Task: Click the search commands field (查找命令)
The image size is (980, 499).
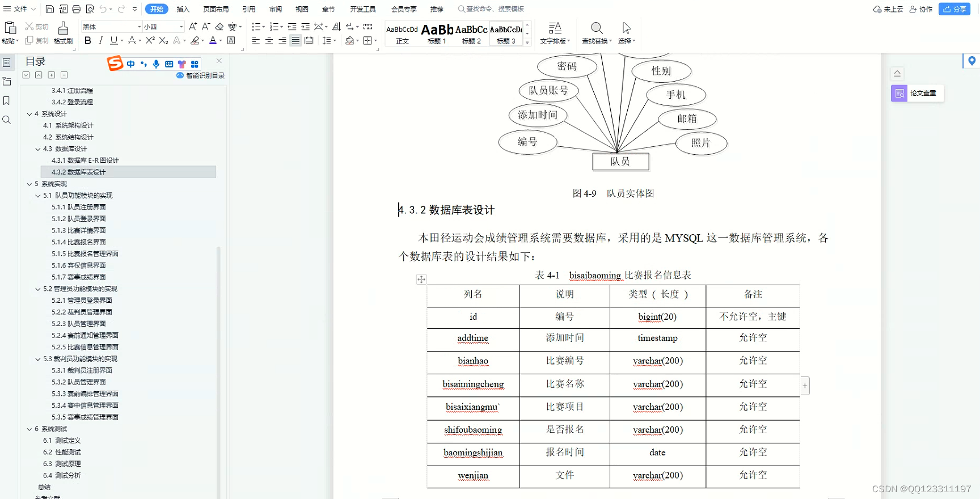Action: [x=491, y=9]
